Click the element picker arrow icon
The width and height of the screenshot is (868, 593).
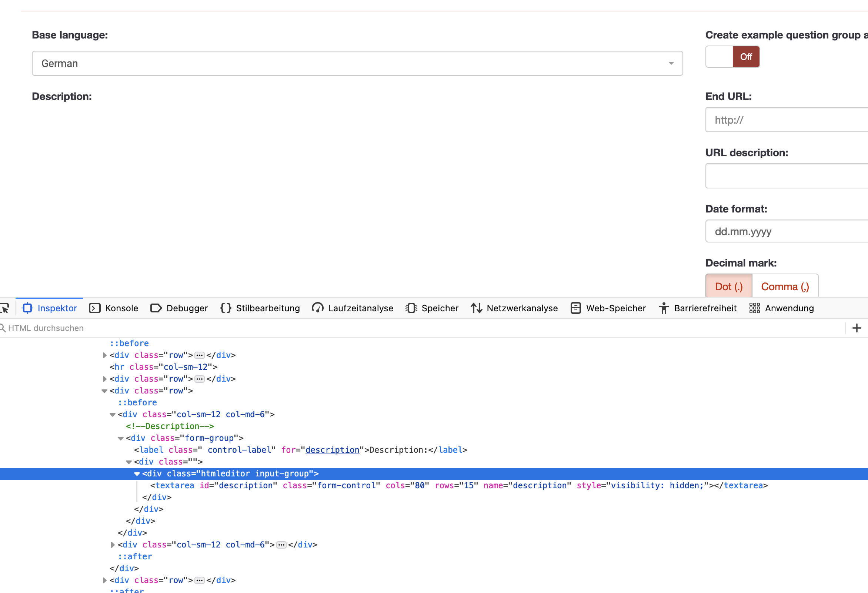coord(4,308)
